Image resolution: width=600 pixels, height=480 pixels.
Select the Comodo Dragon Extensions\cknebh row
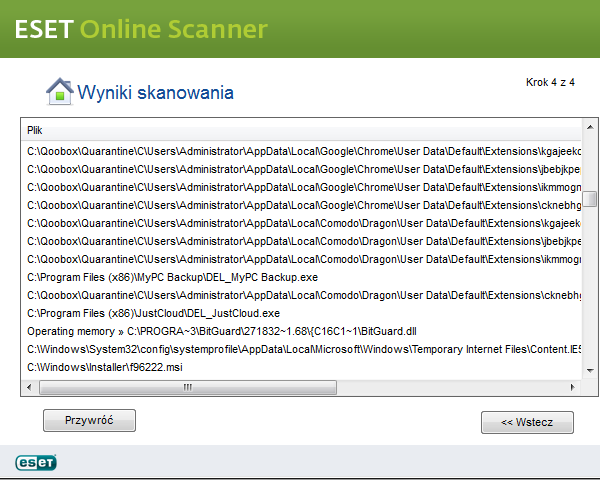click(x=302, y=295)
